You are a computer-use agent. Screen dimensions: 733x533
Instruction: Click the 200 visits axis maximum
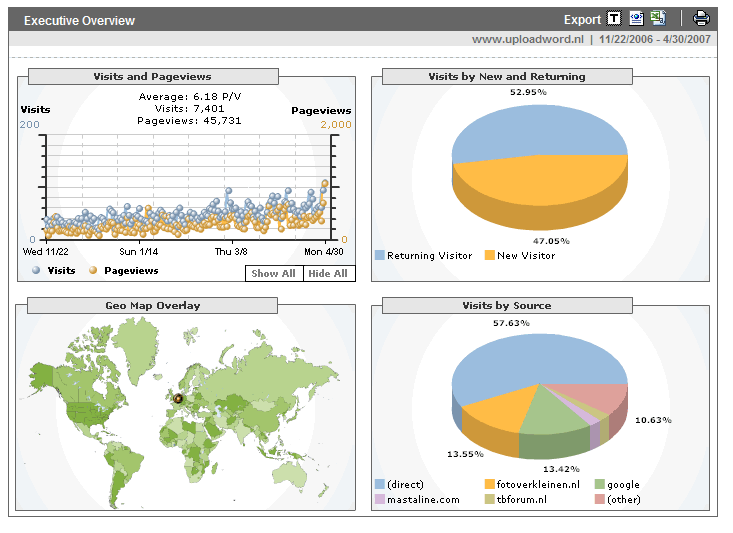29,124
